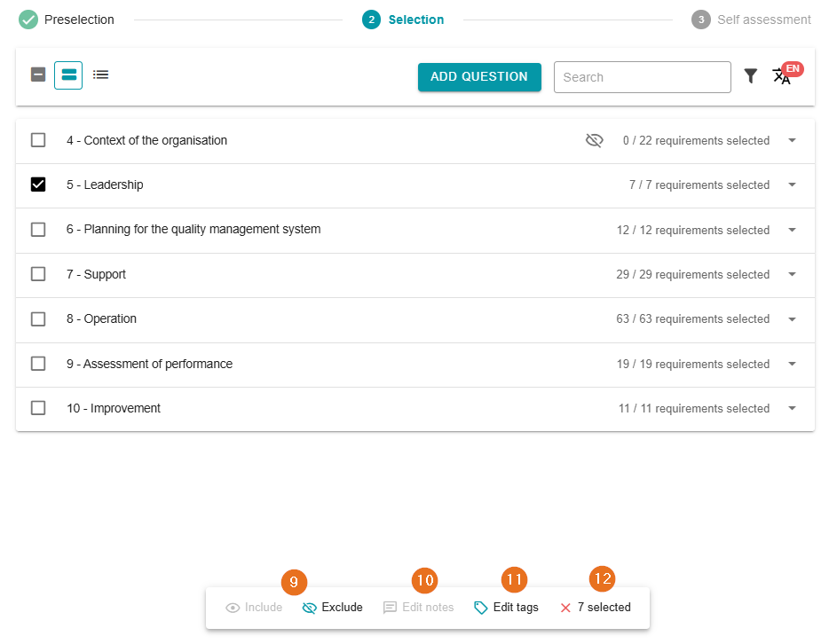Click the Search input field
829x644 pixels.
click(x=642, y=77)
